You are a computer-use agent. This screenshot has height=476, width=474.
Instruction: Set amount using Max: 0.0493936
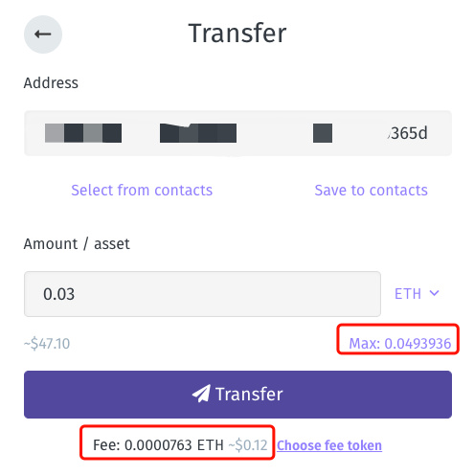coord(399,344)
